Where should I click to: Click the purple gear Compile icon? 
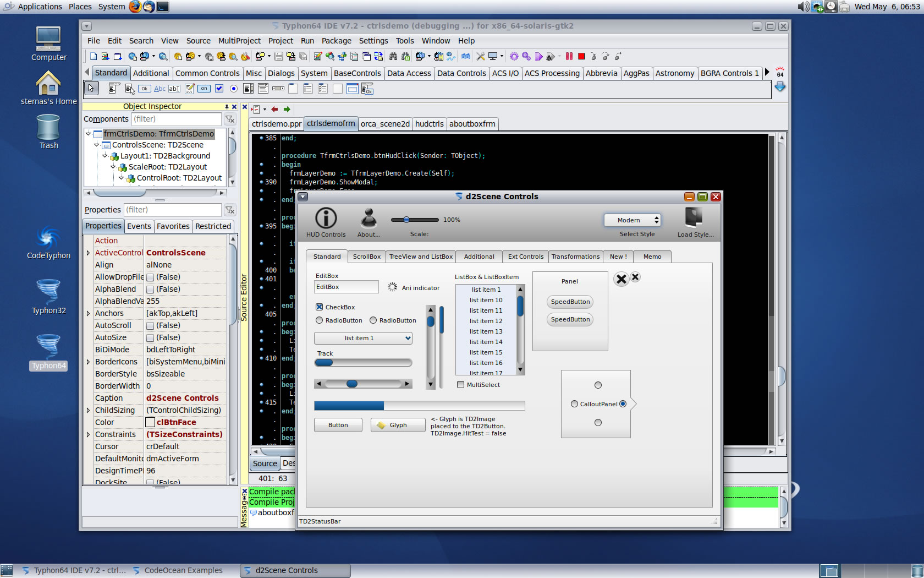pyautogui.click(x=514, y=56)
